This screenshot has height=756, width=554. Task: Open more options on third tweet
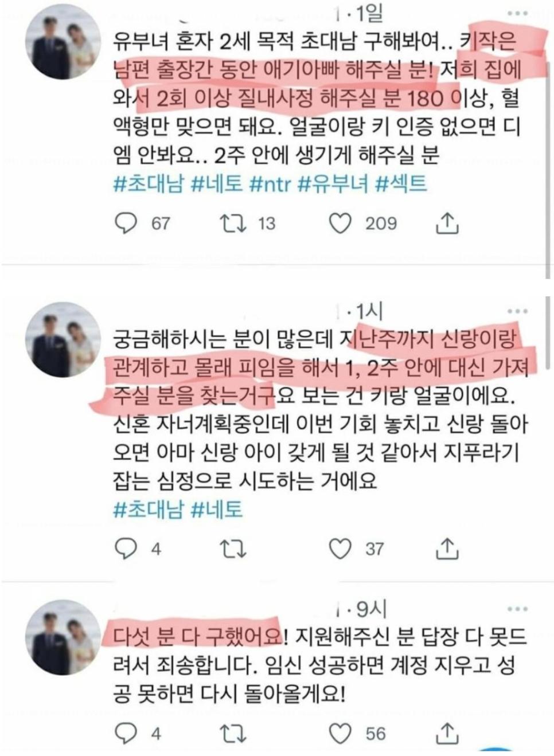tap(518, 609)
